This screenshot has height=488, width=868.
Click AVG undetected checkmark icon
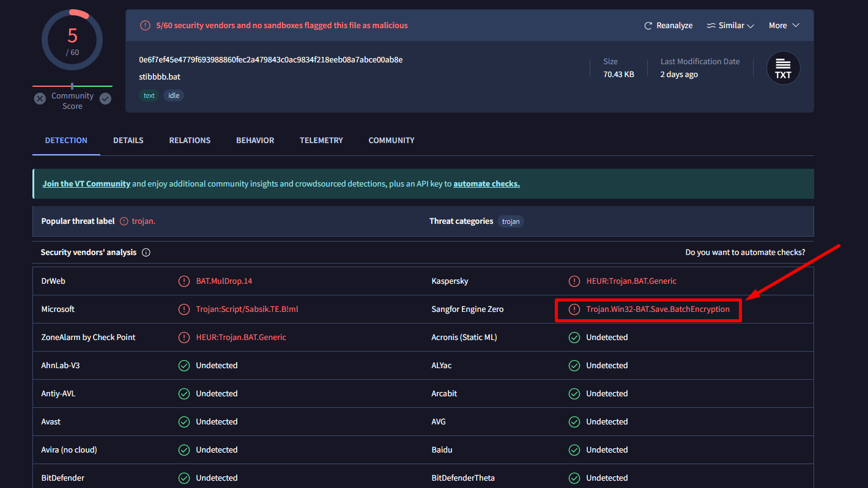click(x=574, y=422)
